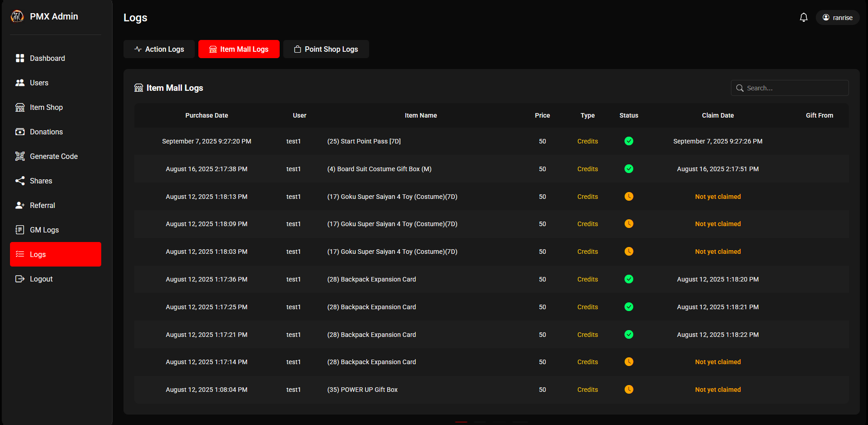Screen dimensions: 868x425
Task: Click the green status check for Board Suit Costume
Action: coord(629,169)
